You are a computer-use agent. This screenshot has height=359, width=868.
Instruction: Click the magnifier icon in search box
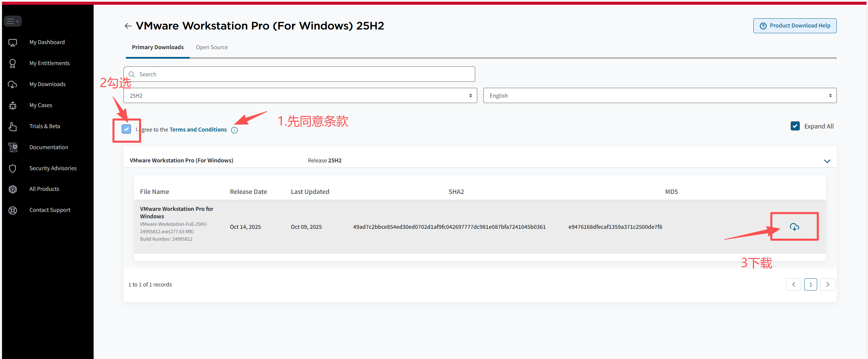pos(132,74)
